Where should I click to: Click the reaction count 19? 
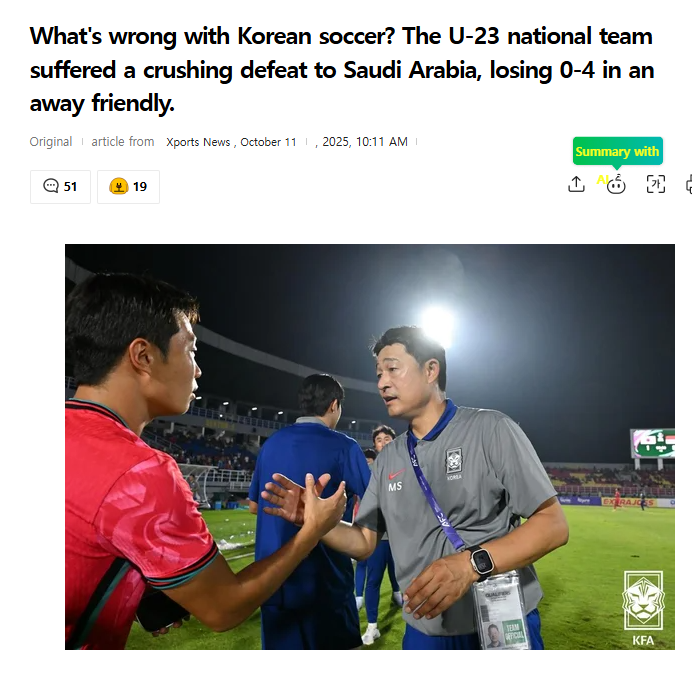pos(140,187)
